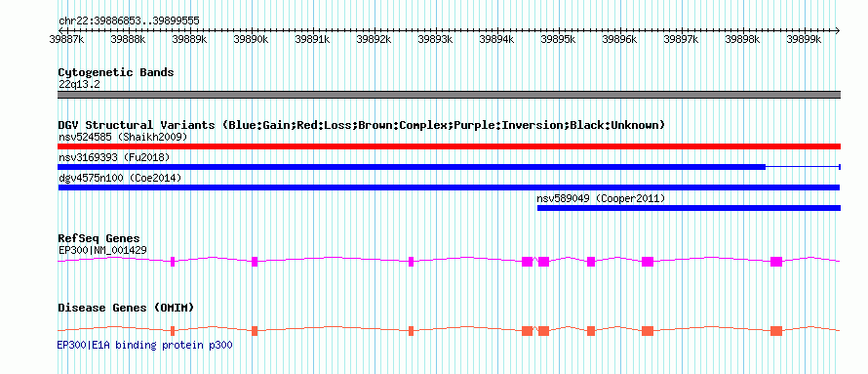Click the 39896k ruler tick label
Screen dimensions: 868x374
pos(619,39)
